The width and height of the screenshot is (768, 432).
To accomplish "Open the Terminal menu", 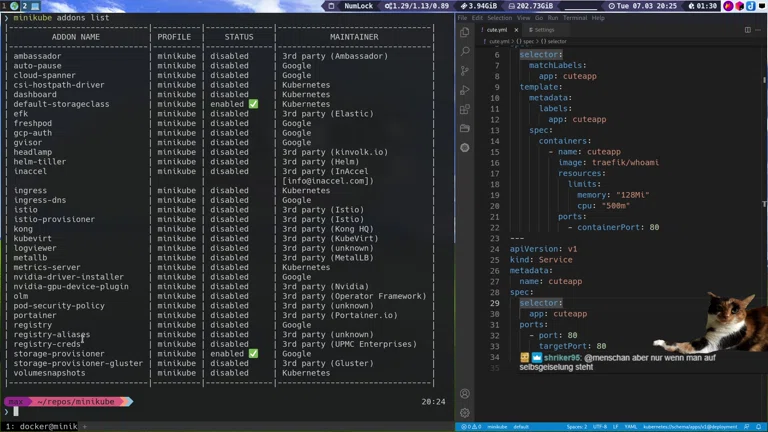I will (x=575, y=18).
